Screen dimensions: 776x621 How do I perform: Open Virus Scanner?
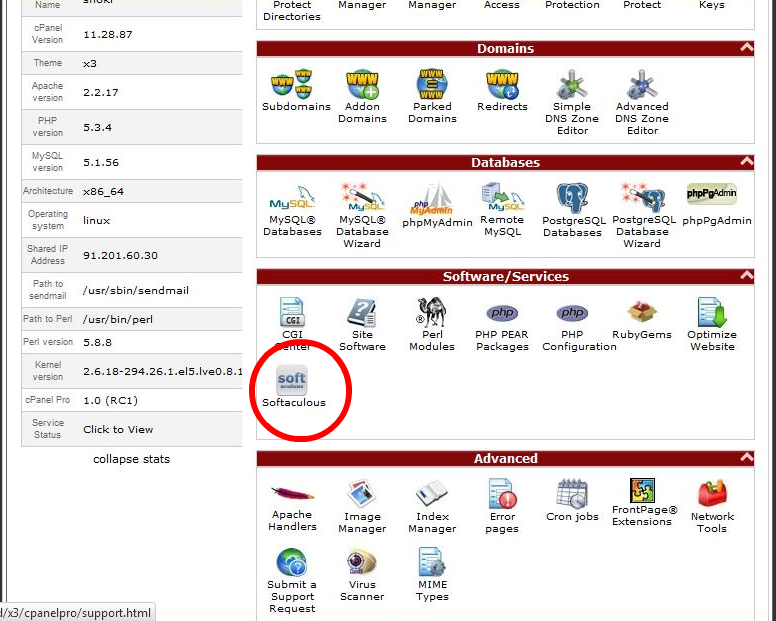pyautogui.click(x=362, y=575)
